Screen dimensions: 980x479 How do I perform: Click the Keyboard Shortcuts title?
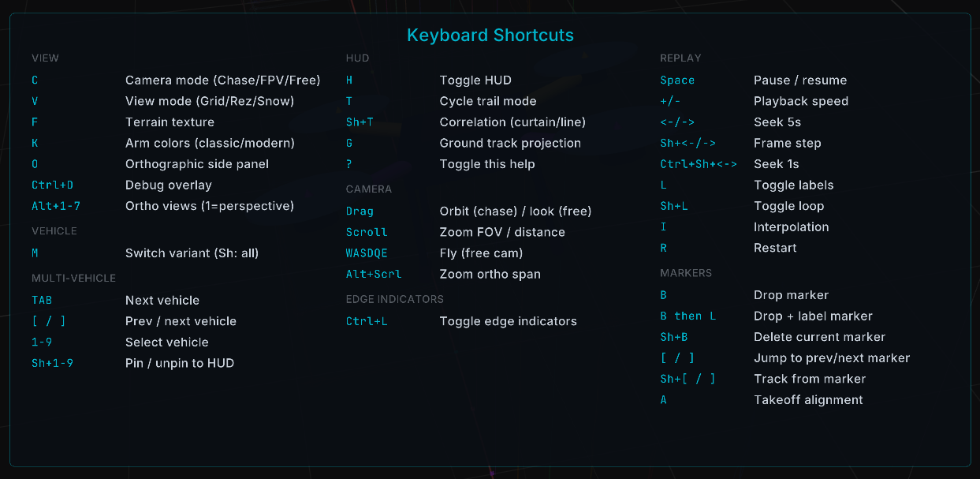(490, 36)
